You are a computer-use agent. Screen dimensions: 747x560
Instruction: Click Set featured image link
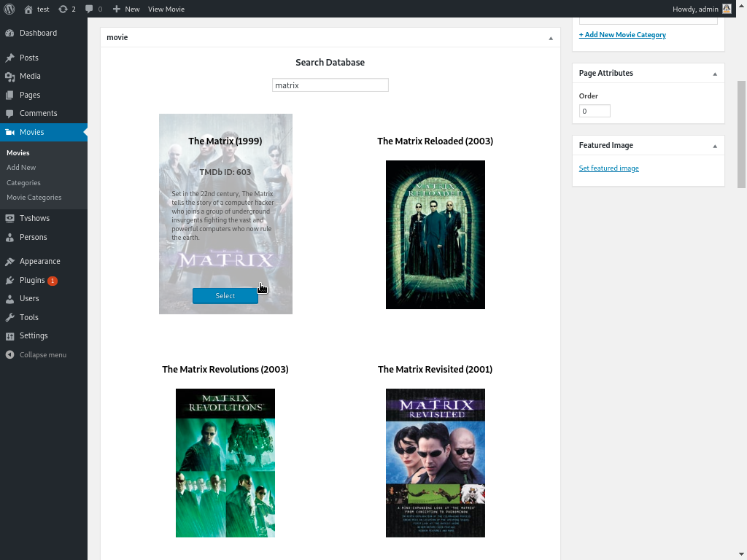tap(608, 168)
